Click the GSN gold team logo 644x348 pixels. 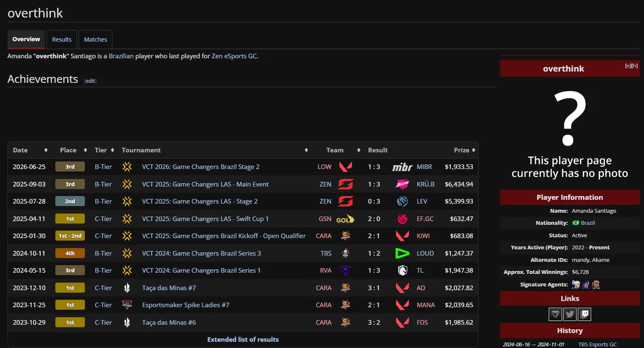pyautogui.click(x=345, y=219)
